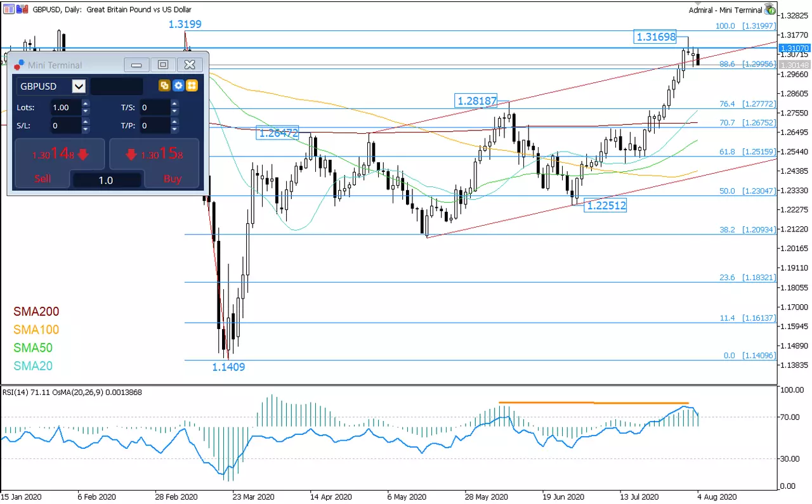Click the Fibonacci 0.0 [1.14096] level label
812x504 pixels.
tap(750, 356)
